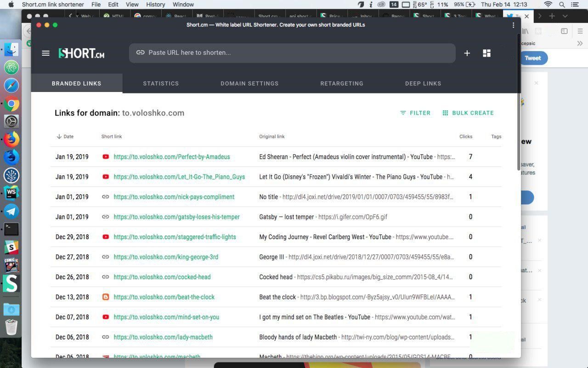Click the Clicks column header

(x=466, y=137)
